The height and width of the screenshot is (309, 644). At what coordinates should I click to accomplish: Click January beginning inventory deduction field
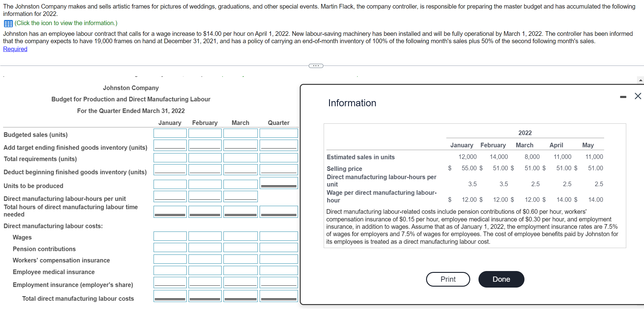[170, 170]
